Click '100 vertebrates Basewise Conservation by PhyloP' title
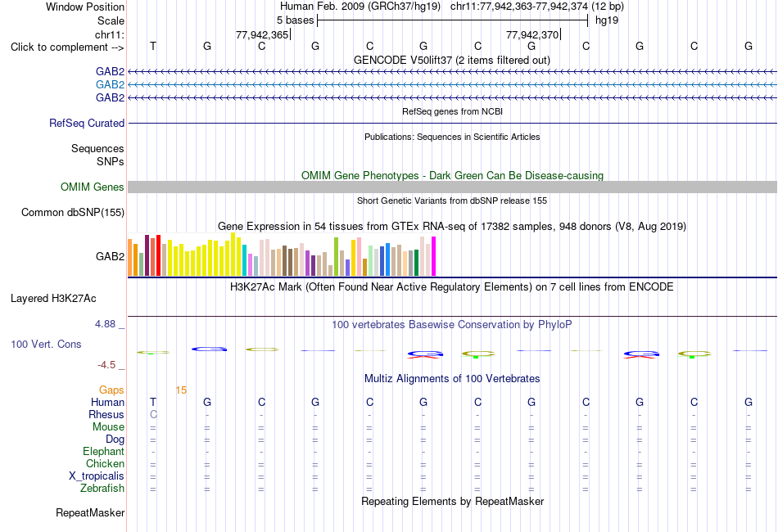The width and height of the screenshot is (778, 532). 452,325
